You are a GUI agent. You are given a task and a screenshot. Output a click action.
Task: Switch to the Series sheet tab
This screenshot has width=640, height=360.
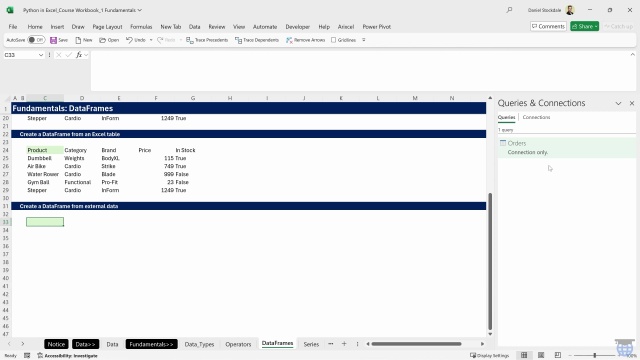click(x=311, y=344)
